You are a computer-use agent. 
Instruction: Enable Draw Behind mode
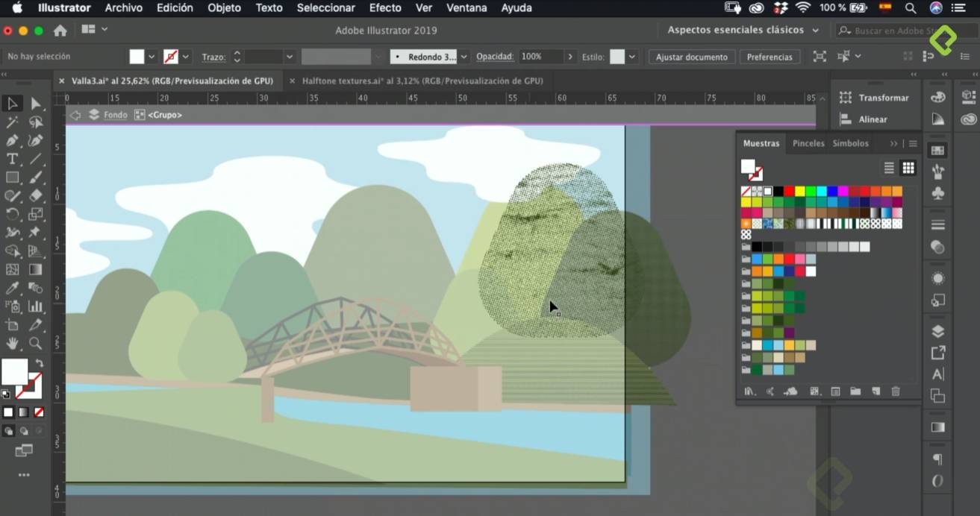click(x=24, y=430)
